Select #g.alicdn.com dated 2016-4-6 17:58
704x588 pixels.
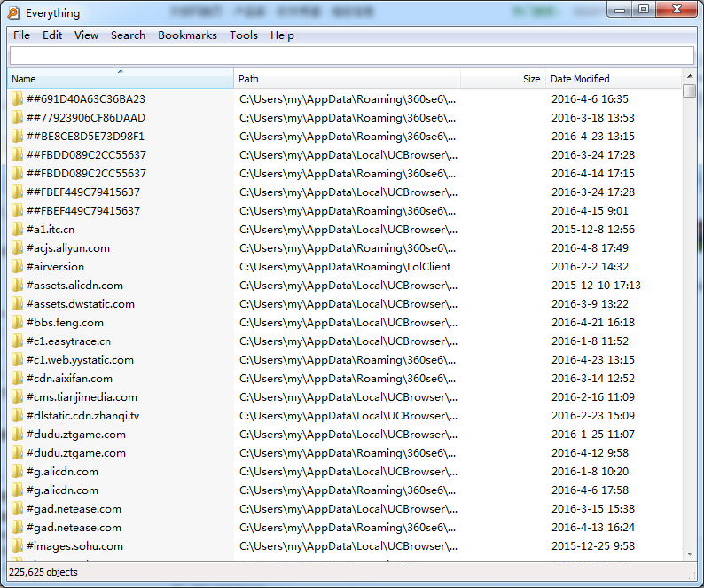coord(62,490)
